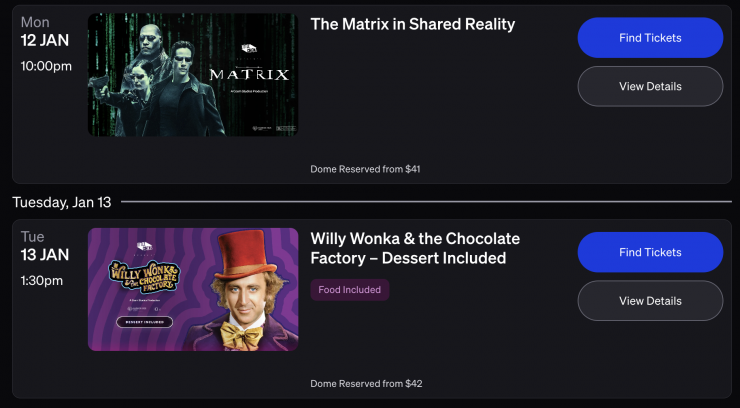Click Dome Reserved from $41 price text
The width and height of the screenshot is (740, 408).
pos(365,169)
